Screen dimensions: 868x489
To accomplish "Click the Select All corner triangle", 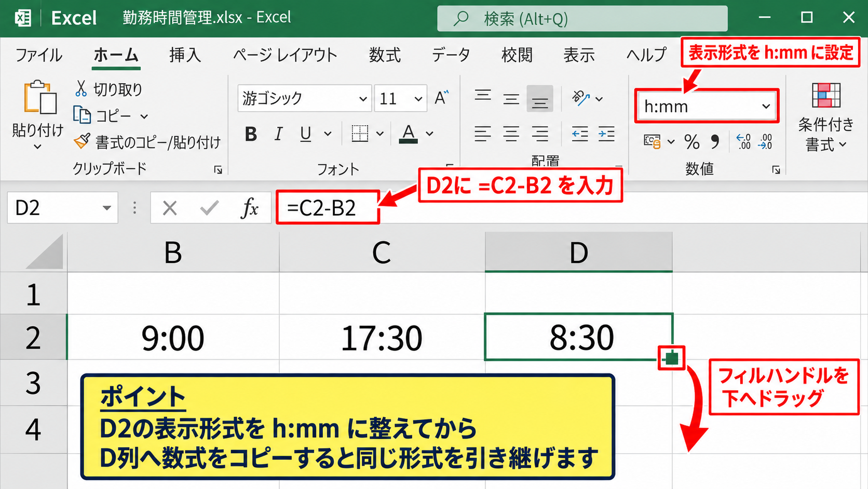I will click(44, 252).
